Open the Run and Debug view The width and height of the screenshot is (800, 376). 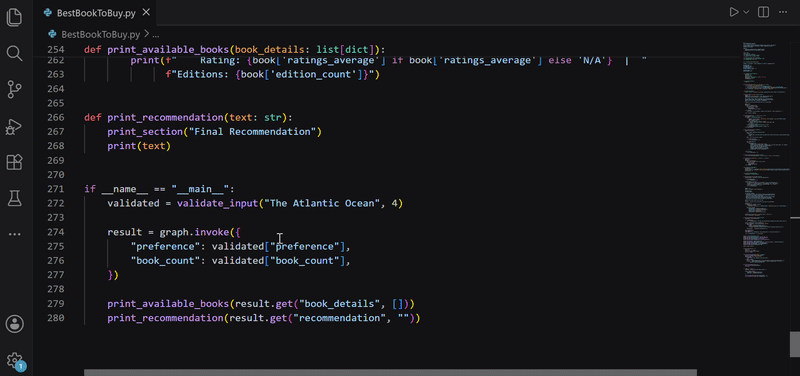click(14, 127)
